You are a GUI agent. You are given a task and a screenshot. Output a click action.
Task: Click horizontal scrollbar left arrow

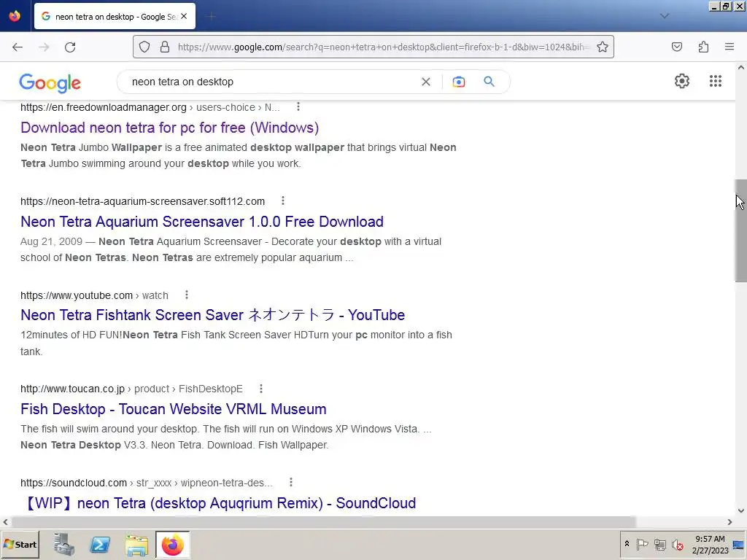coord(5,522)
